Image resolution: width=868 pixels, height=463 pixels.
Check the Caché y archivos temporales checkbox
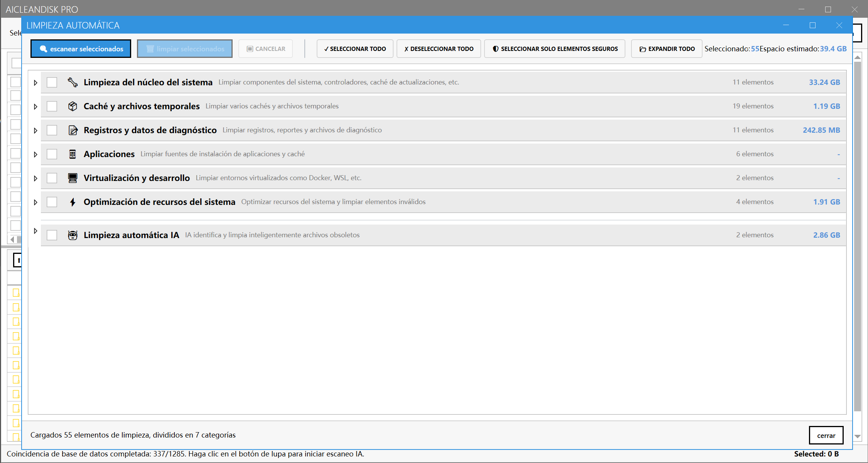(x=52, y=106)
